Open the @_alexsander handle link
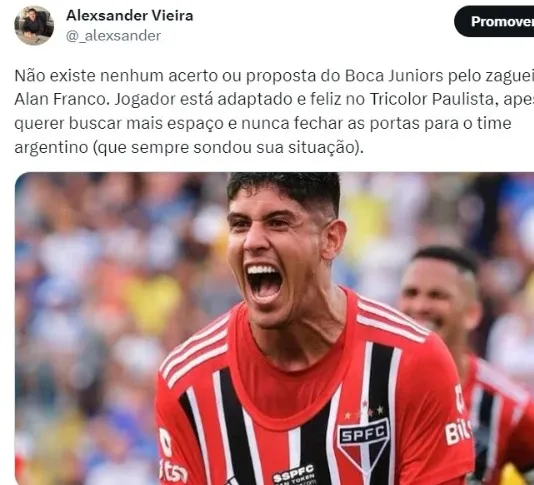The height and width of the screenshot is (485, 534). [113, 36]
